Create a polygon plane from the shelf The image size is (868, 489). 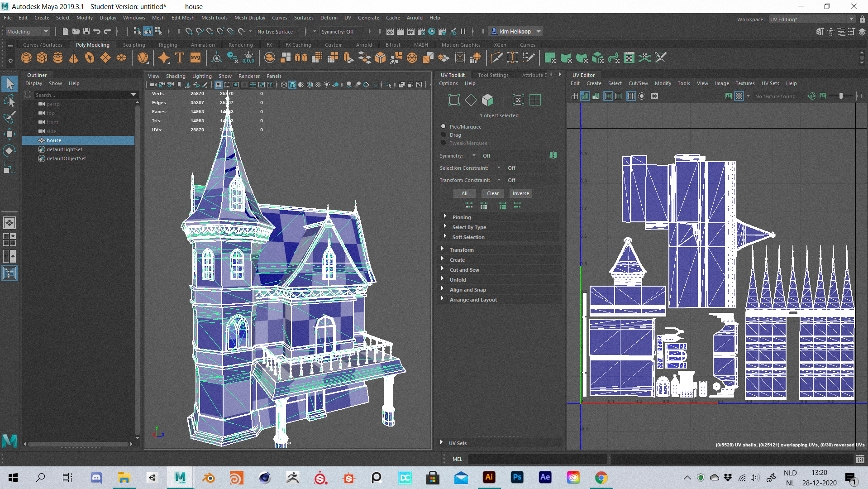click(x=105, y=58)
